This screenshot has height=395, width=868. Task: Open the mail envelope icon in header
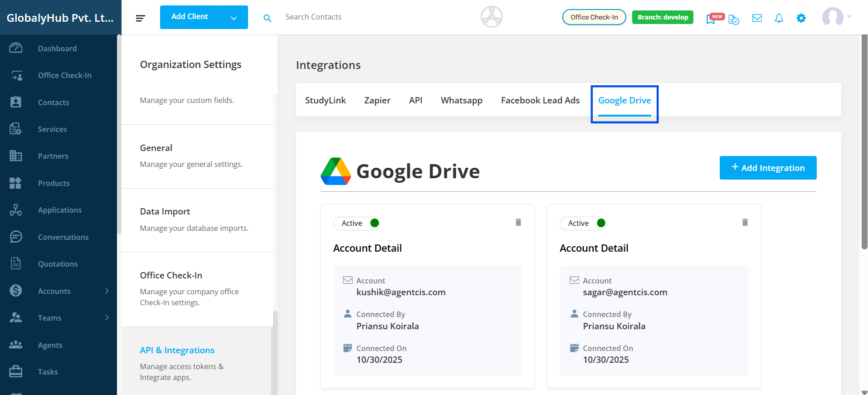(757, 18)
